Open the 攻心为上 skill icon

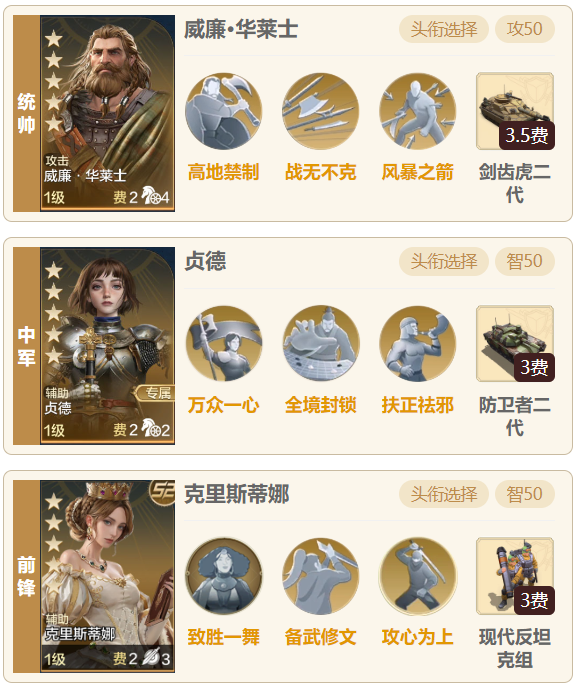point(418,576)
